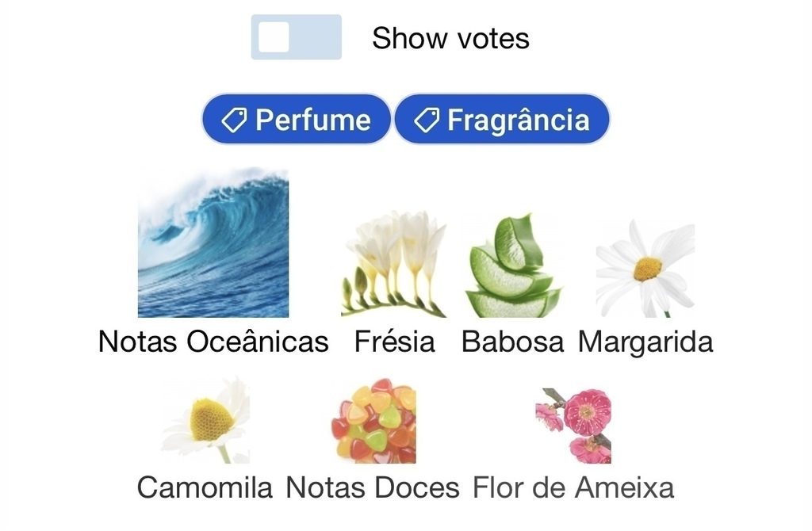Open the Notas Oceânicas note link
This screenshot has height=531, width=812.
[x=213, y=342]
